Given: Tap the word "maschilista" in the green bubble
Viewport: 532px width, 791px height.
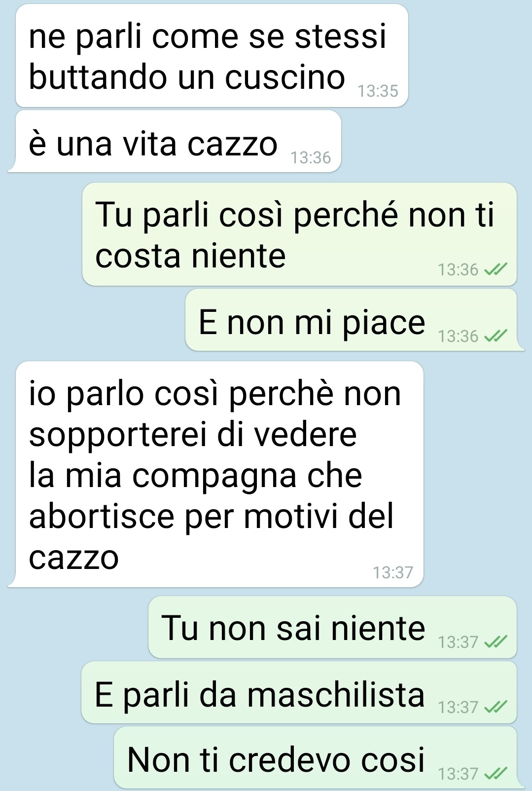Looking at the screenshot, I should 336,694.
